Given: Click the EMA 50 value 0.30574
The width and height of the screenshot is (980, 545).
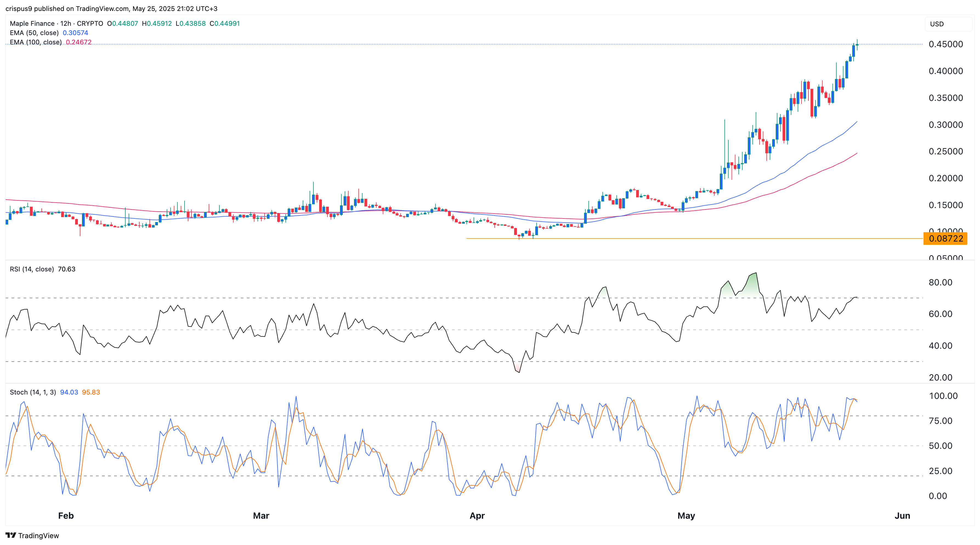Looking at the screenshot, I should click(x=75, y=33).
